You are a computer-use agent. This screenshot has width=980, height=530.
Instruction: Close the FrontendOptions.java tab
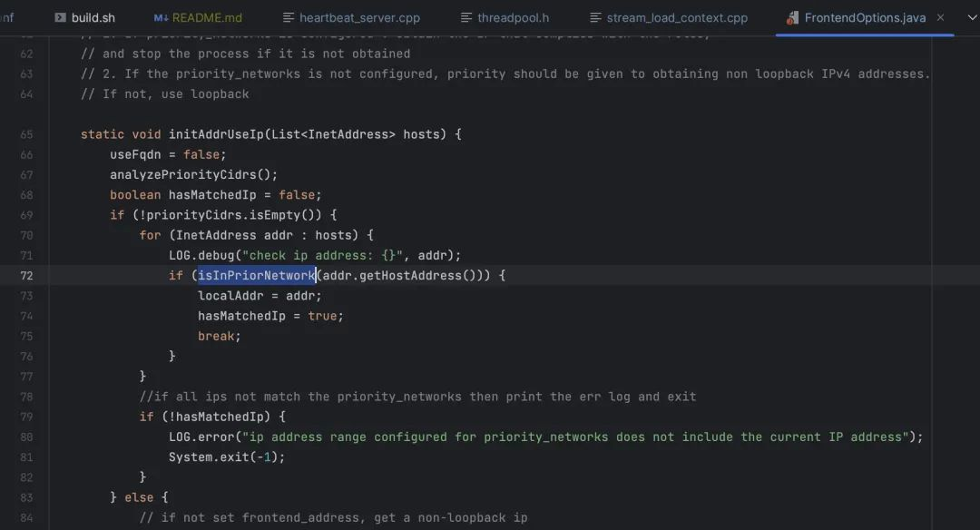pos(941,17)
